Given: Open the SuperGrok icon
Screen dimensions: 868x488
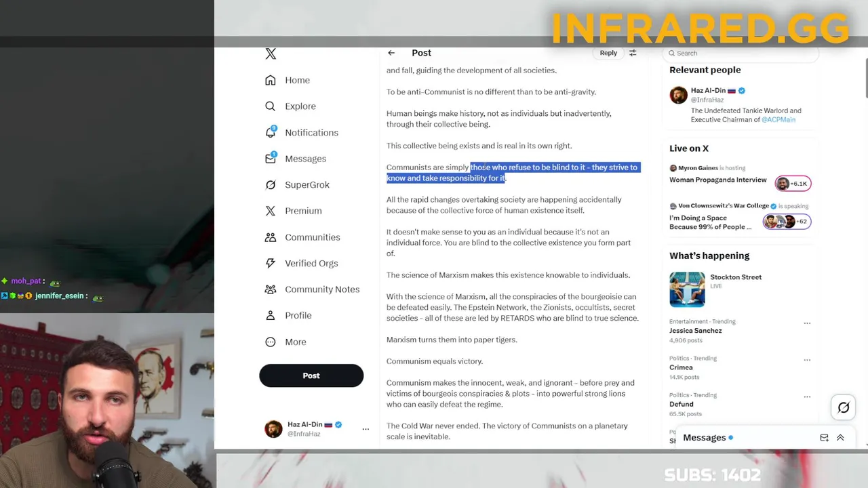Looking at the screenshot, I should point(271,184).
